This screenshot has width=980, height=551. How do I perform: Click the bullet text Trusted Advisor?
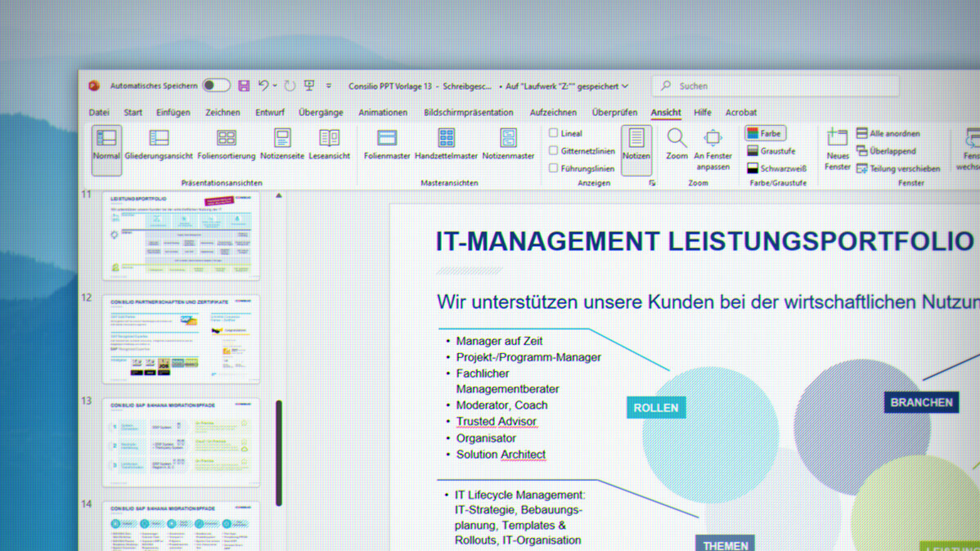497,422
